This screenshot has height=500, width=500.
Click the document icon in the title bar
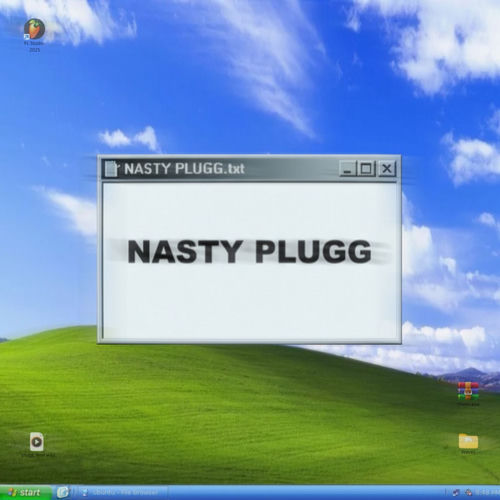pyautogui.click(x=111, y=169)
